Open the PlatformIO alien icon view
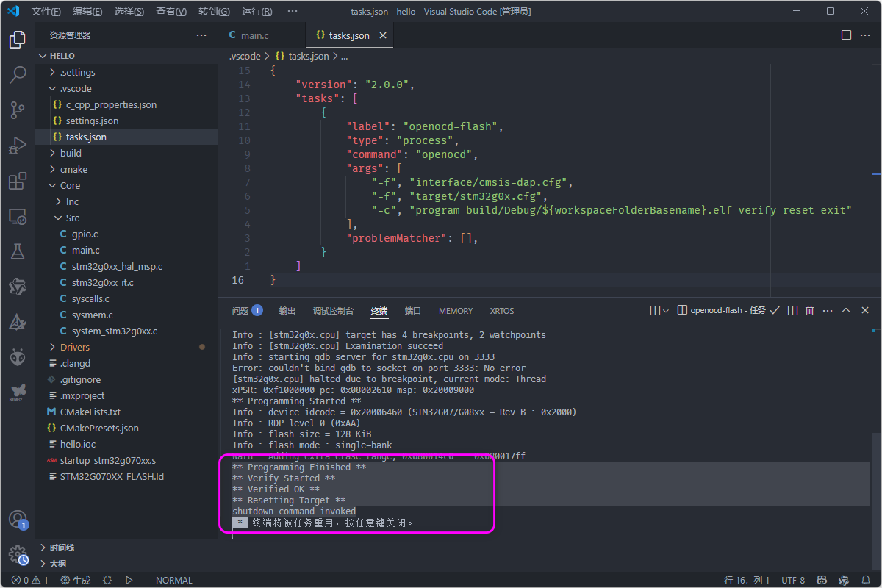882x588 pixels. [18, 357]
